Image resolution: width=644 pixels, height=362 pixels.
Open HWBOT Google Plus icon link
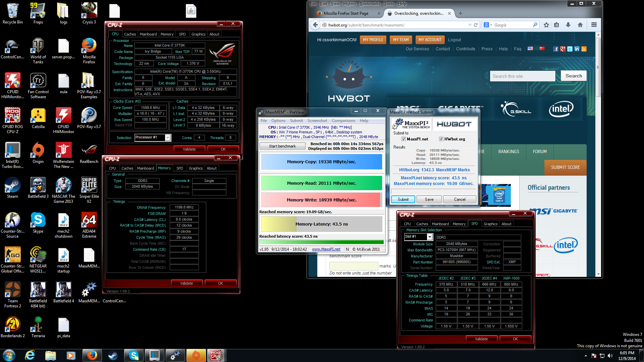pyautogui.click(x=563, y=49)
